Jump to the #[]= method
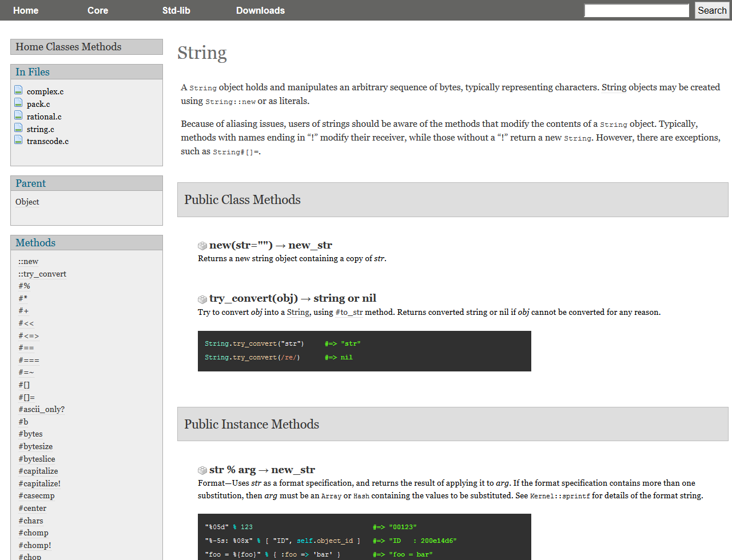The width and height of the screenshot is (732, 560). (26, 397)
